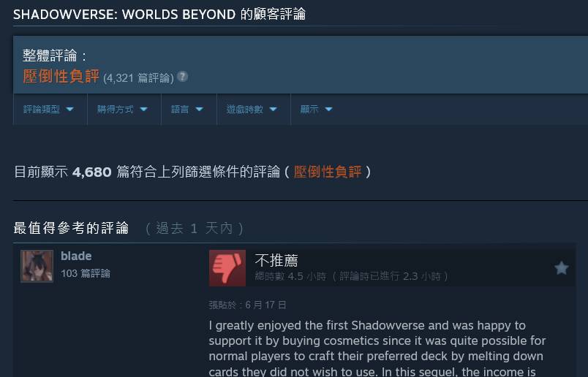
Task: View blade's 103 篇評論 review list
Action: click(86, 273)
